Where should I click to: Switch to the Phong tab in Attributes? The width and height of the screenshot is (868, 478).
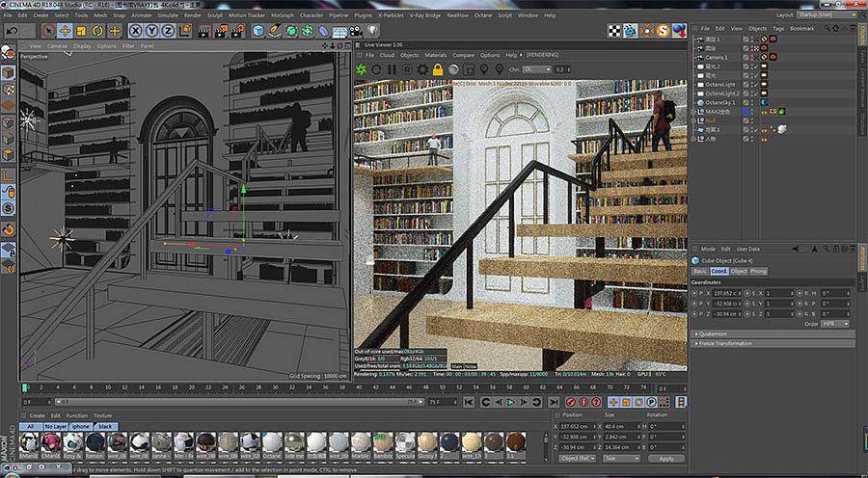(x=758, y=271)
